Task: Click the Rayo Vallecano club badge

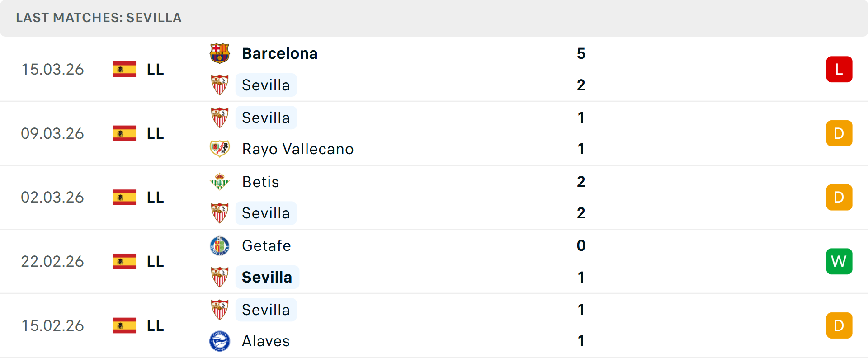Action: 220,149
